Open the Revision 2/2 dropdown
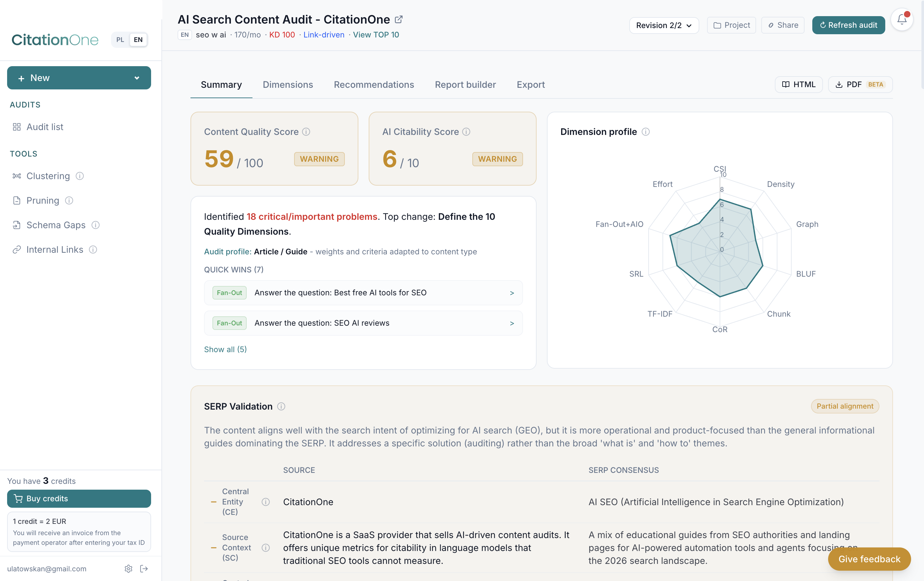 click(664, 25)
